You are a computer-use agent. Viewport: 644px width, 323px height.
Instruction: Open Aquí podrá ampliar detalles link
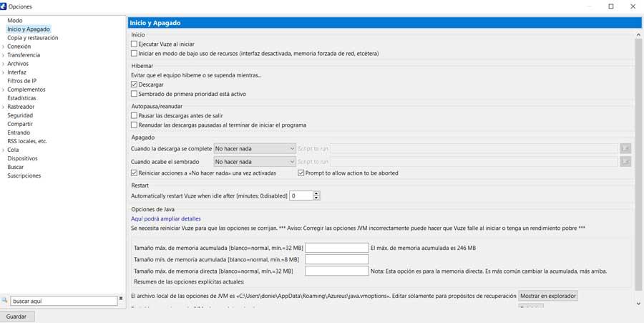coord(165,219)
